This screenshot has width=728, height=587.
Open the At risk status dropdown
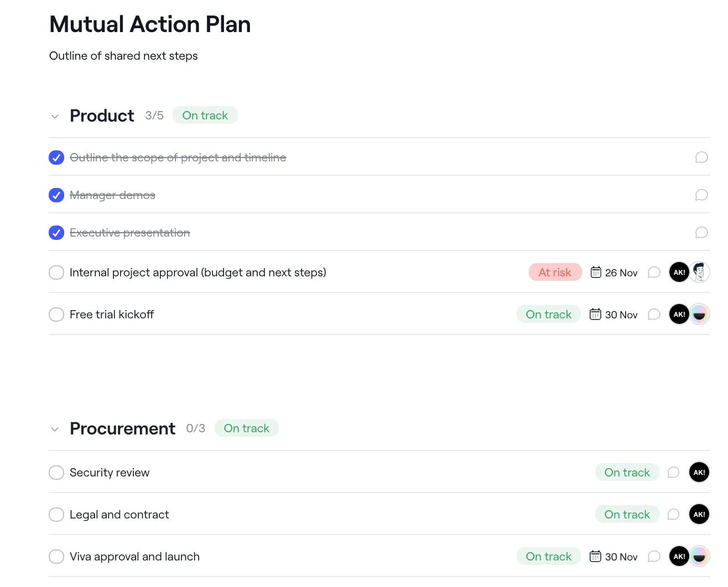pos(555,272)
